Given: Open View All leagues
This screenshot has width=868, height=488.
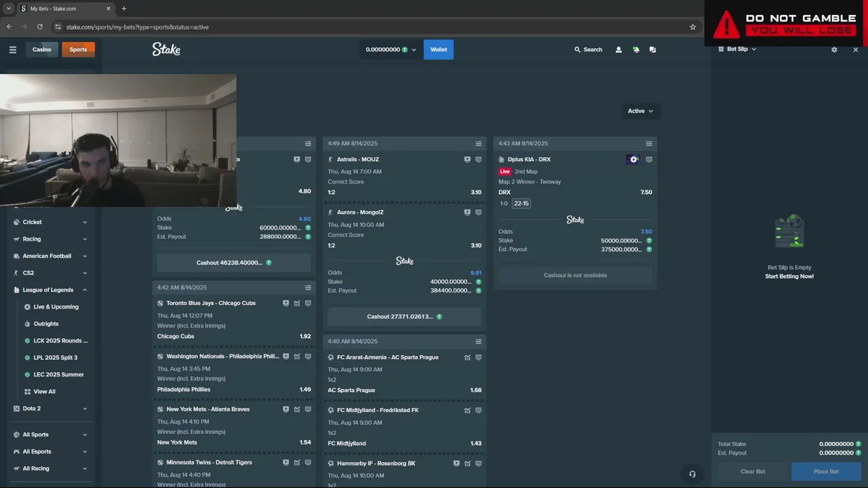Looking at the screenshot, I should click(x=44, y=392).
